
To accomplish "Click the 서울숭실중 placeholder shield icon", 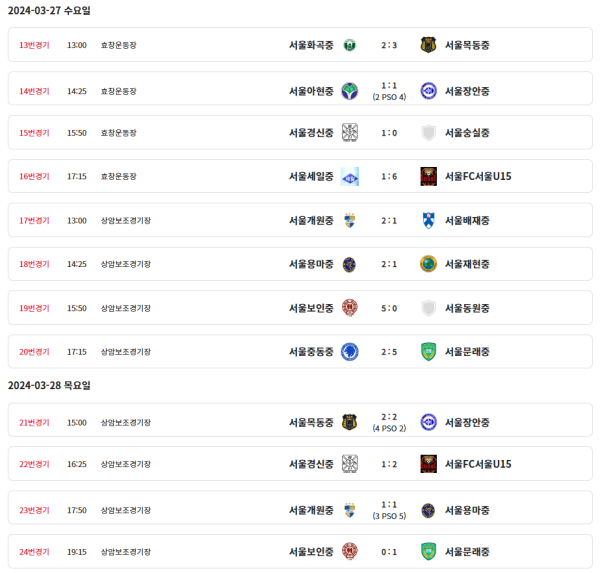I will tap(428, 133).
